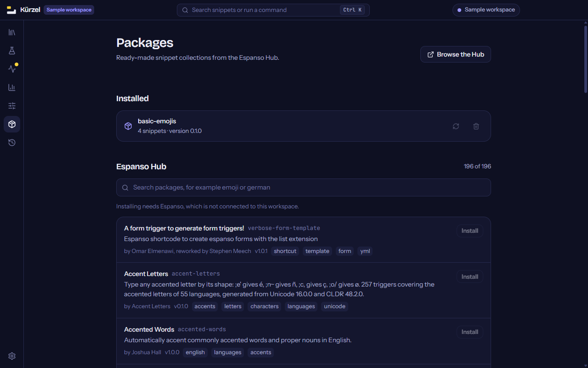Click the 'letters' tag
Viewport: 588px width, 368px height.
233,306
